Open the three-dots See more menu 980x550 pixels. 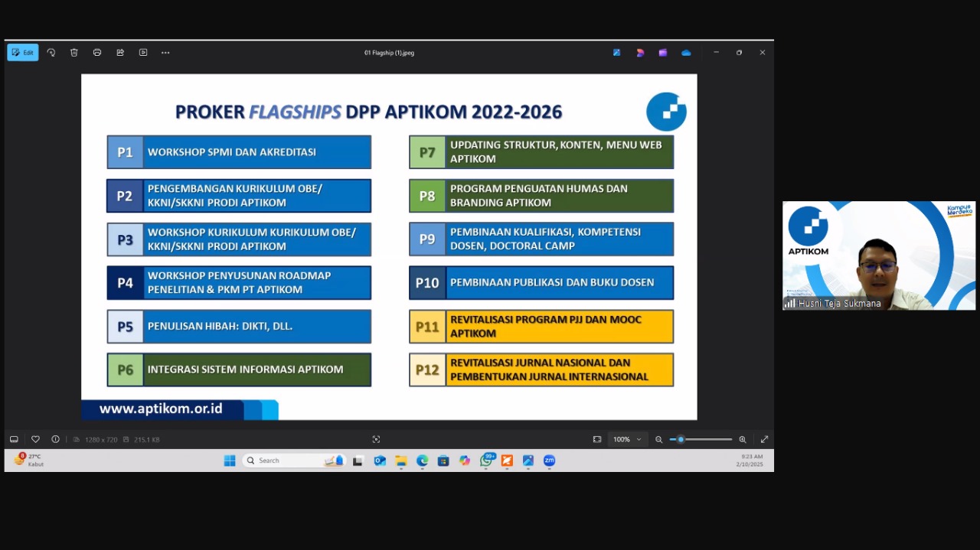tap(165, 53)
